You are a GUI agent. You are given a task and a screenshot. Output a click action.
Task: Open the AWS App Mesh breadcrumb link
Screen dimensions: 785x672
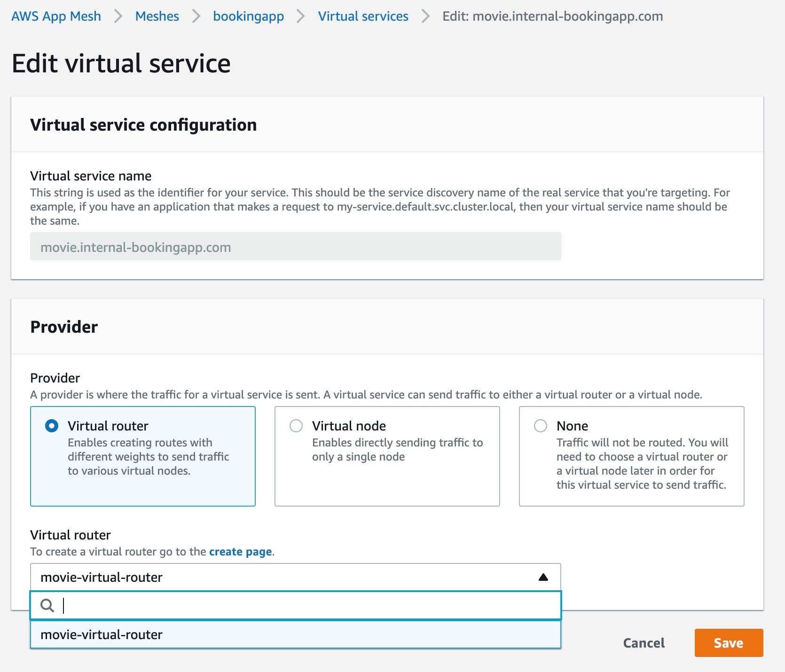(x=56, y=16)
